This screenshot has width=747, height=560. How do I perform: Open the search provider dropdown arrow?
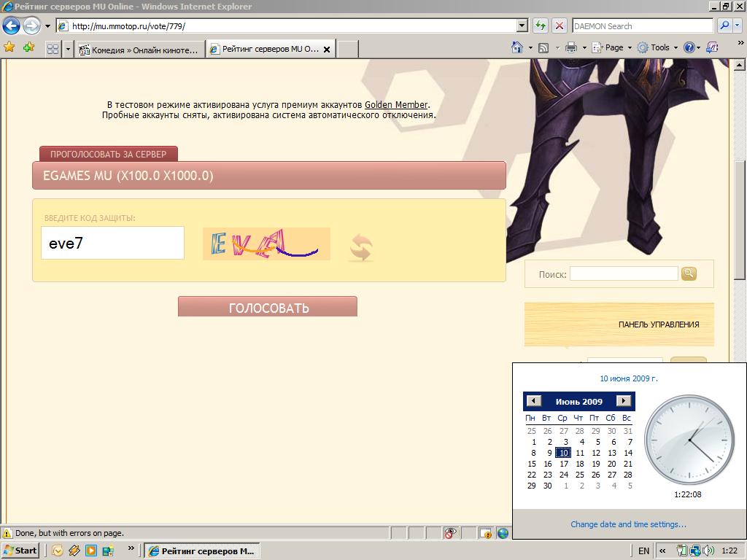tap(738, 26)
